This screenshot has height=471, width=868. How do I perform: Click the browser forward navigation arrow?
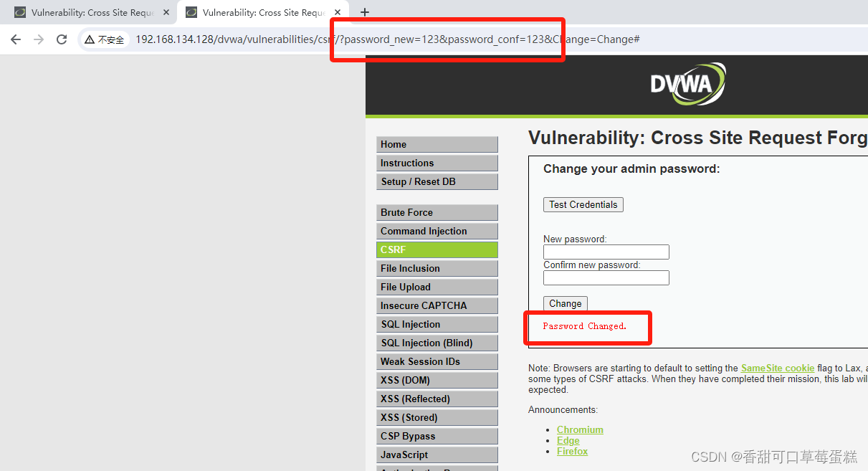click(38, 39)
